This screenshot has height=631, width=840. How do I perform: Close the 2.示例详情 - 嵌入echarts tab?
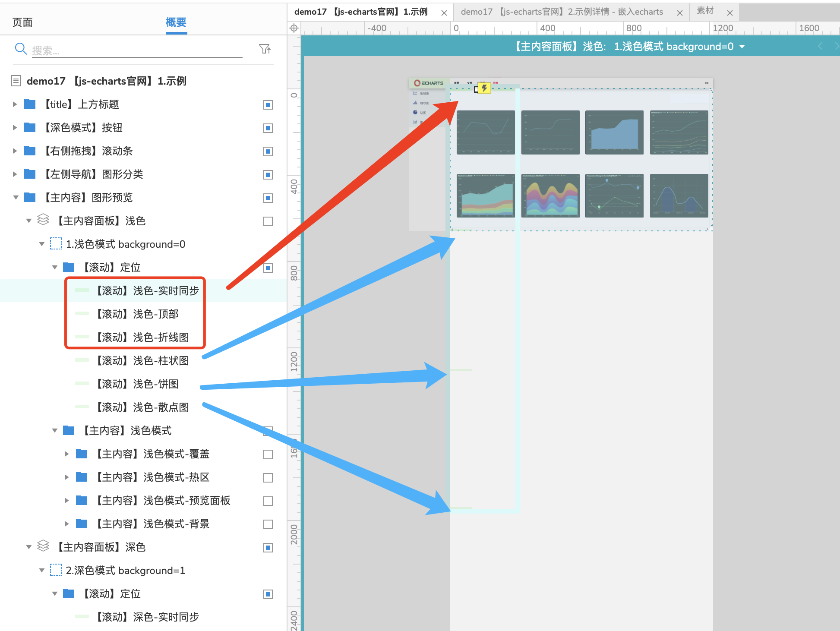(x=680, y=13)
